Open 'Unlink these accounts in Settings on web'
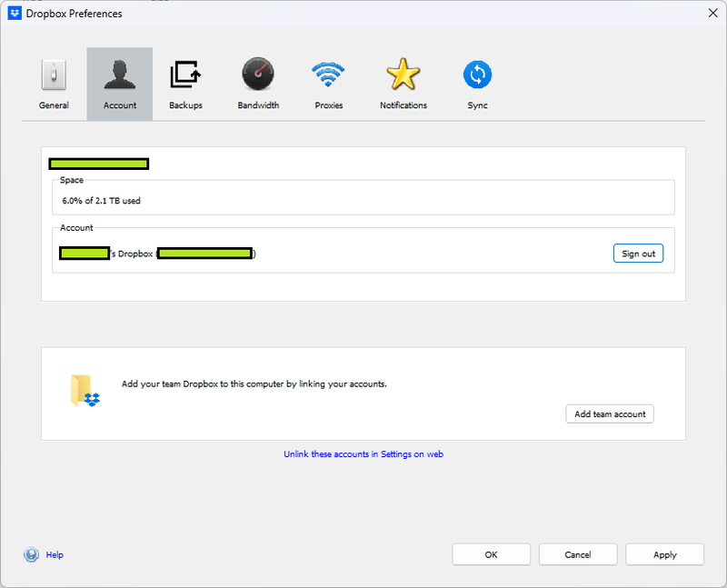 [x=363, y=454]
